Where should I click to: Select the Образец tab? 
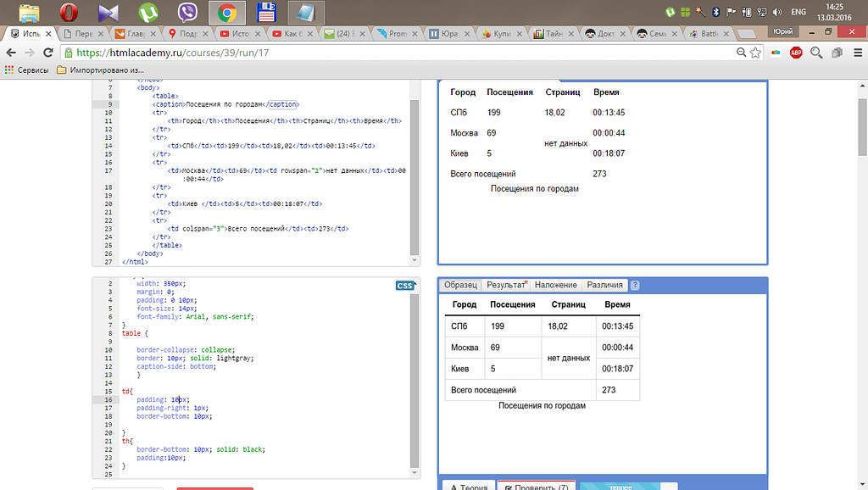pyautogui.click(x=460, y=285)
